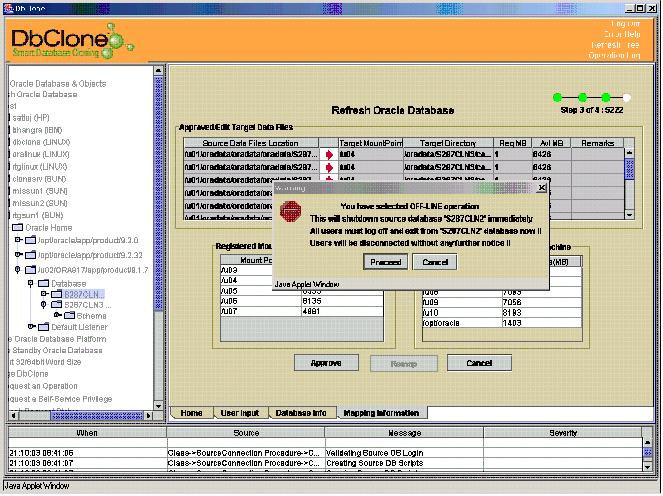The height and width of the screenshot is (496, 663).
Task: Click the Req MB column header
Action: pos(512,143)
